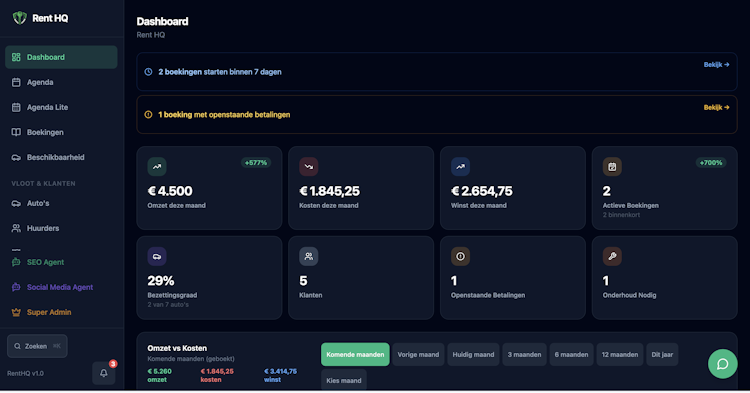Click the Rent HQ shield logo
Screen dimensions: 750x393
pyautogui.click(x=19, y=18)
